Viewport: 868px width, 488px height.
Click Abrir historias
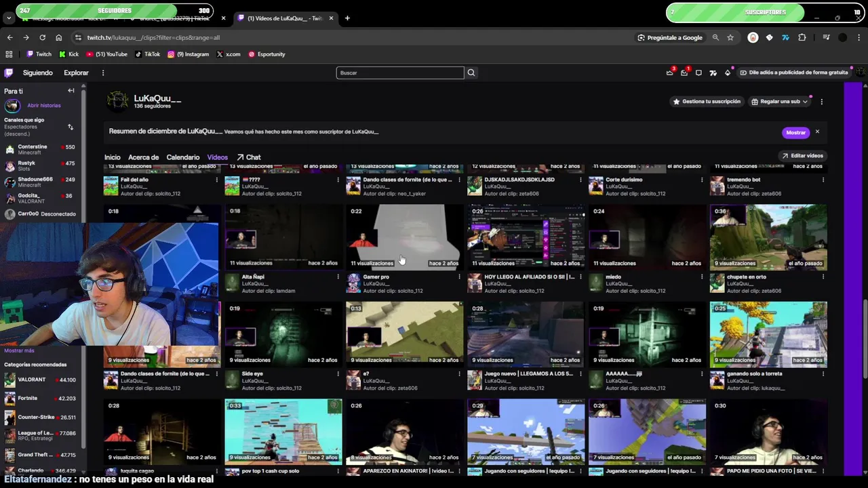(44, 106)
